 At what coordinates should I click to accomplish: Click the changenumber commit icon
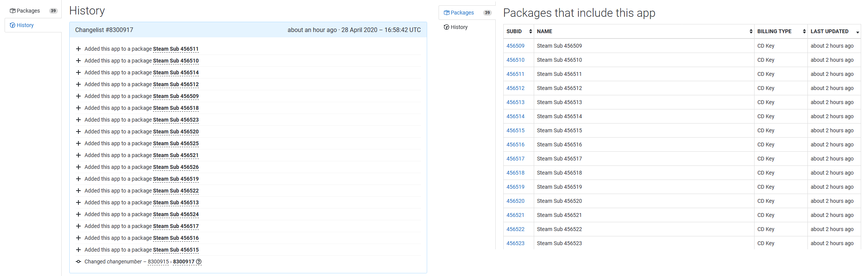[x=78, y=262]
